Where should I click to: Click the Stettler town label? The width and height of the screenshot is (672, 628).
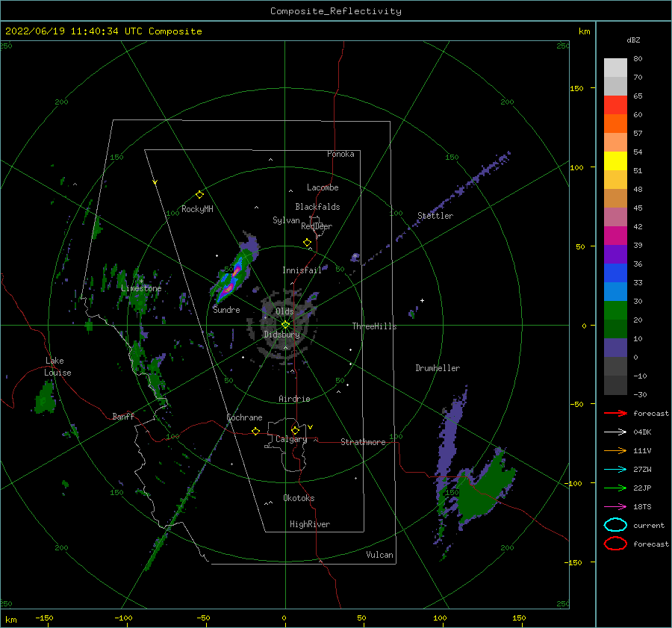[x=435, y=216]
